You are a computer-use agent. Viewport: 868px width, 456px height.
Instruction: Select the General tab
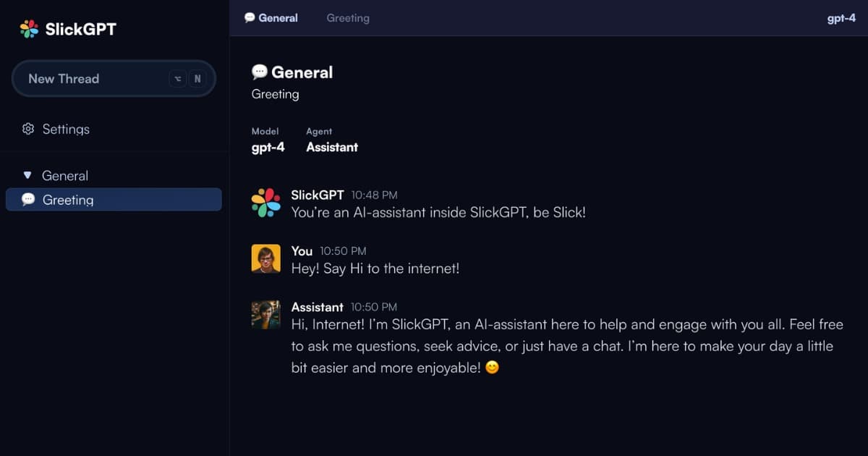pos(278,18)
